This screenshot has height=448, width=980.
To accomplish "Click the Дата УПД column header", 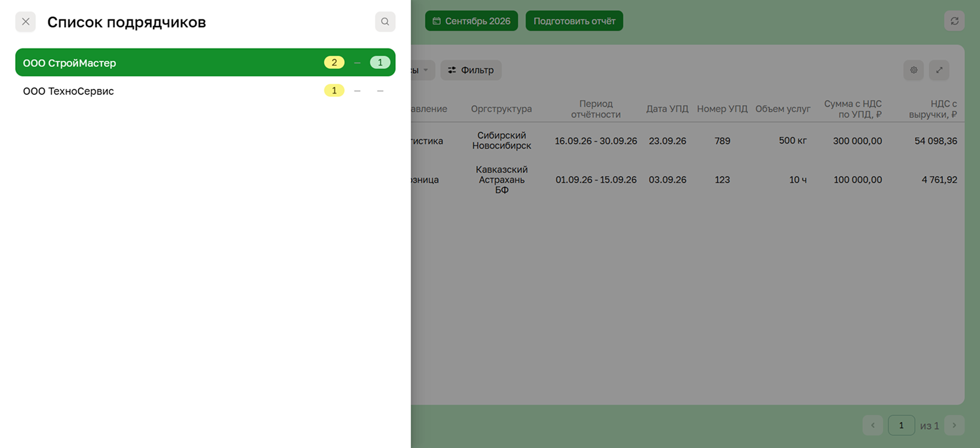I will point(667,109).
